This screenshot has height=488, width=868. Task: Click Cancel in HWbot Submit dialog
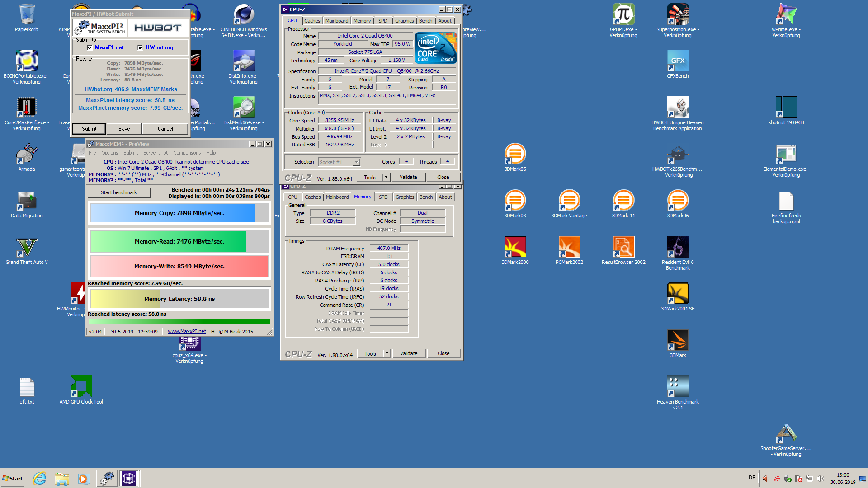[165, 129]
